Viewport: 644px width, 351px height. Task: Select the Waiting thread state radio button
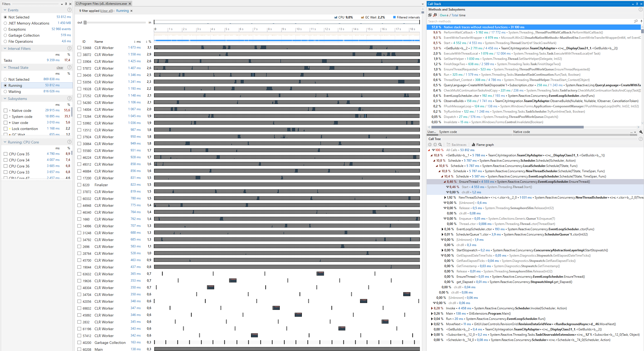[6, 92]
